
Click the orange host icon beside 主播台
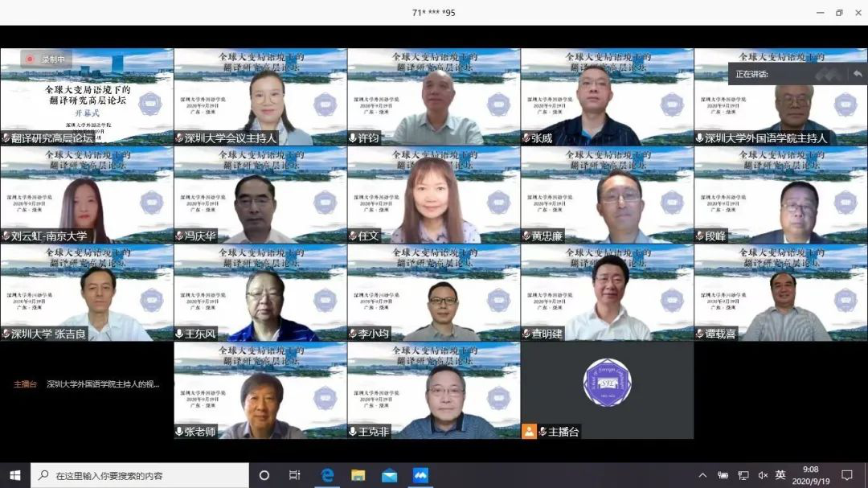click(x=529, y=432)
